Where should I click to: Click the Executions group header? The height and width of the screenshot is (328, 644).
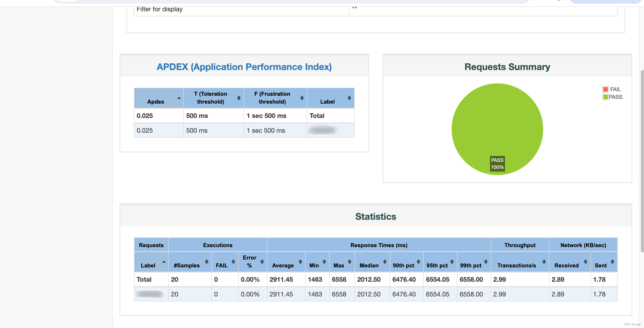pos(218,245)
